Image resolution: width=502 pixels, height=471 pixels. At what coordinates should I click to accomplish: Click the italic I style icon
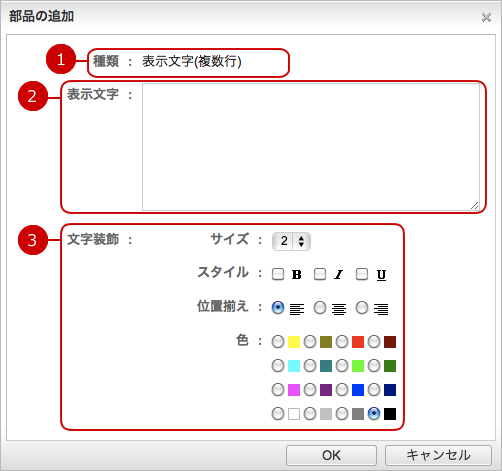339,275
